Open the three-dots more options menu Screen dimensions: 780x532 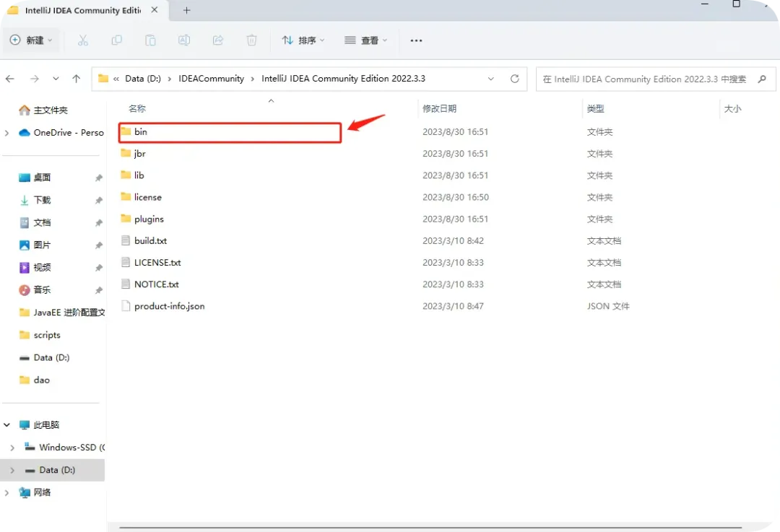416,40
